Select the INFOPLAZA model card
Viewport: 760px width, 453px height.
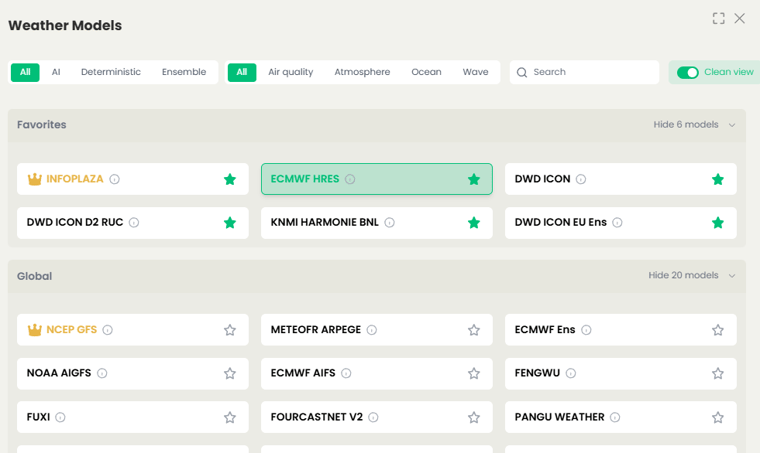coord(133,179)
